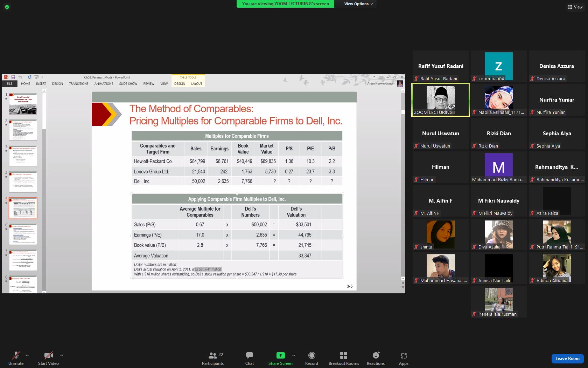Select slide 6 thumbnail in the panel
Image resolution: width=588 pixels, height=368 pixels.
pos(23,234)
